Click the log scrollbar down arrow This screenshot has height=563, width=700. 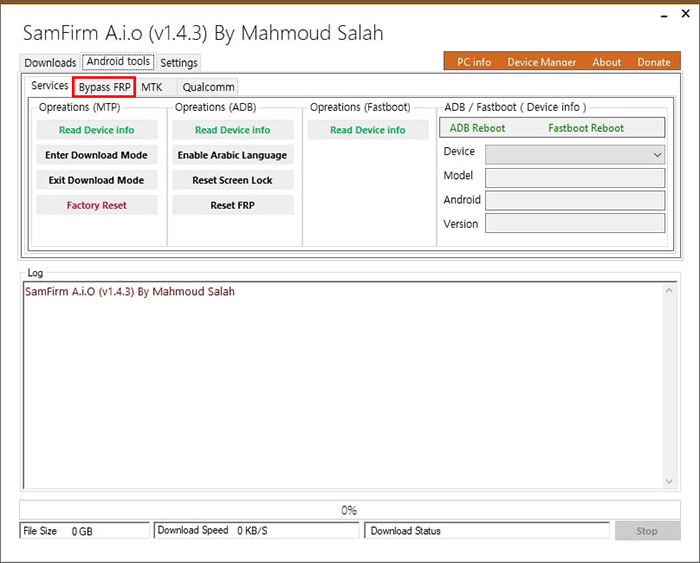point(669,481)
